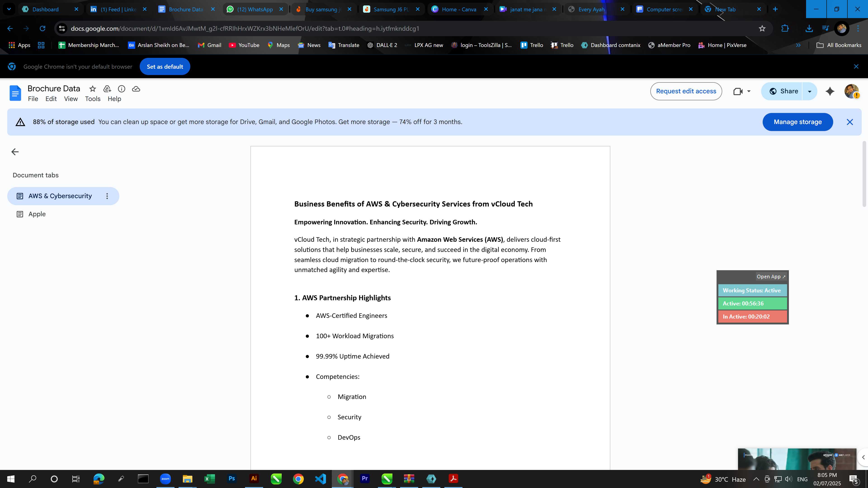
Task: Open Visual Studio Code from taskbar
Action: [321, 479]
